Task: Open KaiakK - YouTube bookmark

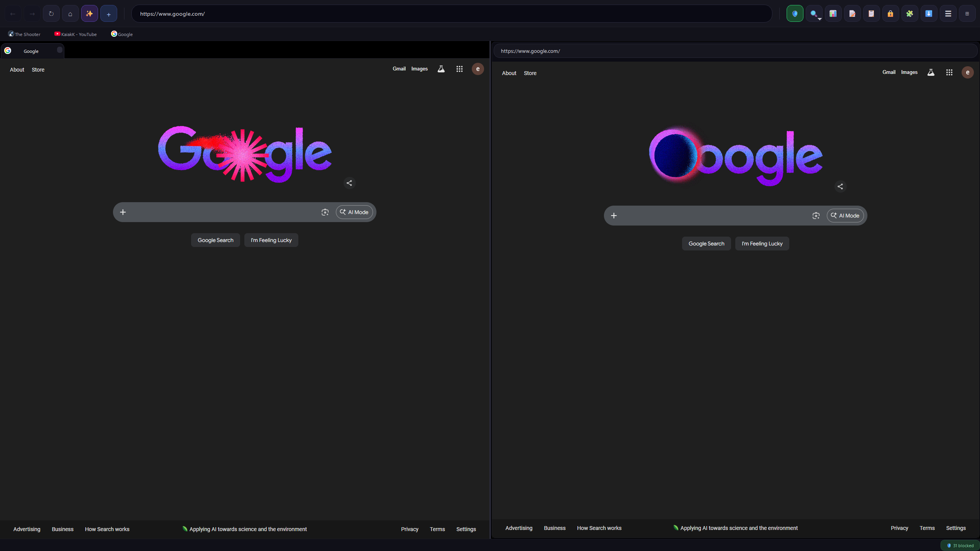Action: coord(75,34)
